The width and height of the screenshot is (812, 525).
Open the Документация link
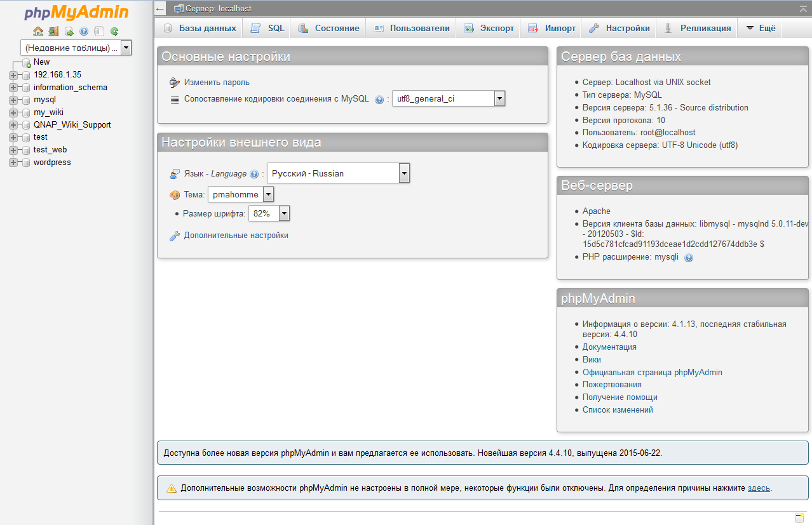click(x=609, y=347)
